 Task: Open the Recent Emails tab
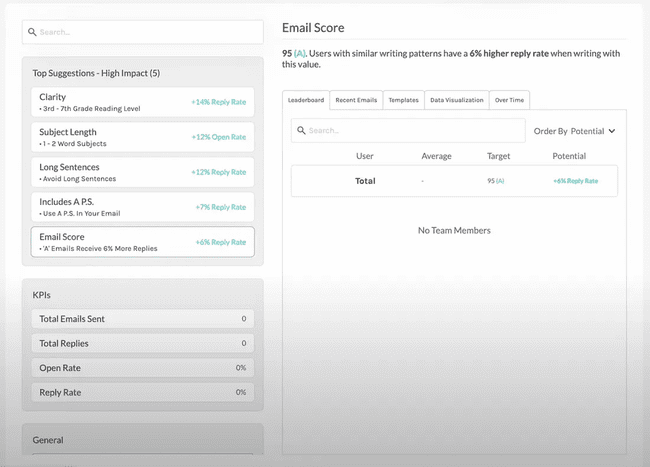356,100
